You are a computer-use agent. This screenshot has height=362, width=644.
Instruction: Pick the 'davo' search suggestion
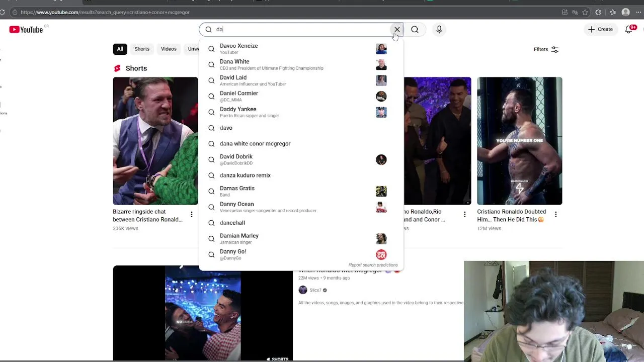pyautogui.click(x=301, y=128)
